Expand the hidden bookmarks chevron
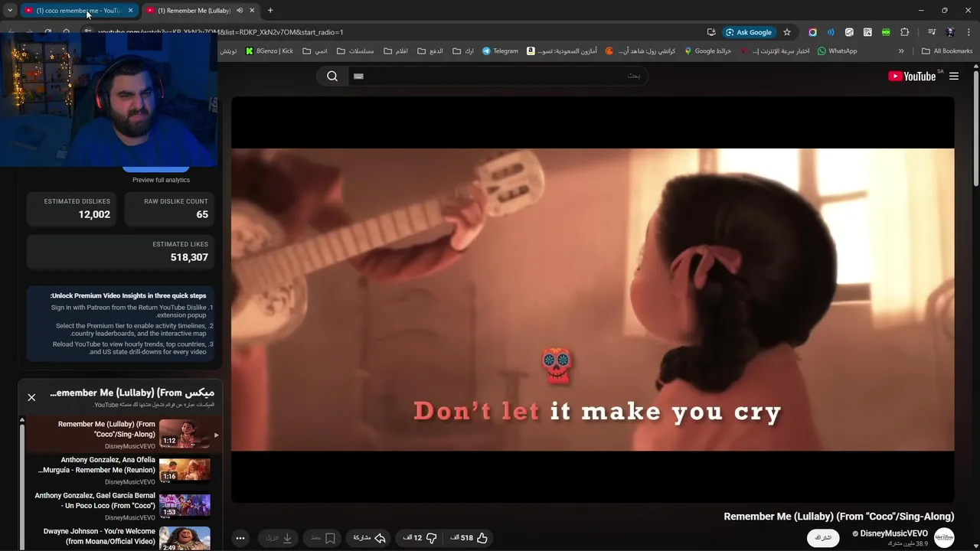The height and width of the screenshot is (551, 980). pos(901,51)
